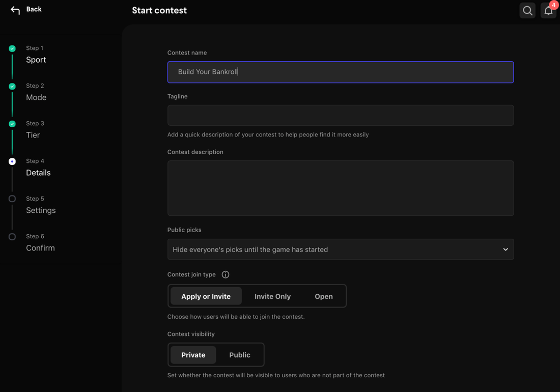Jump to the Confirm step
This screenshot has width=560, height=392.
tap(40, 248)
